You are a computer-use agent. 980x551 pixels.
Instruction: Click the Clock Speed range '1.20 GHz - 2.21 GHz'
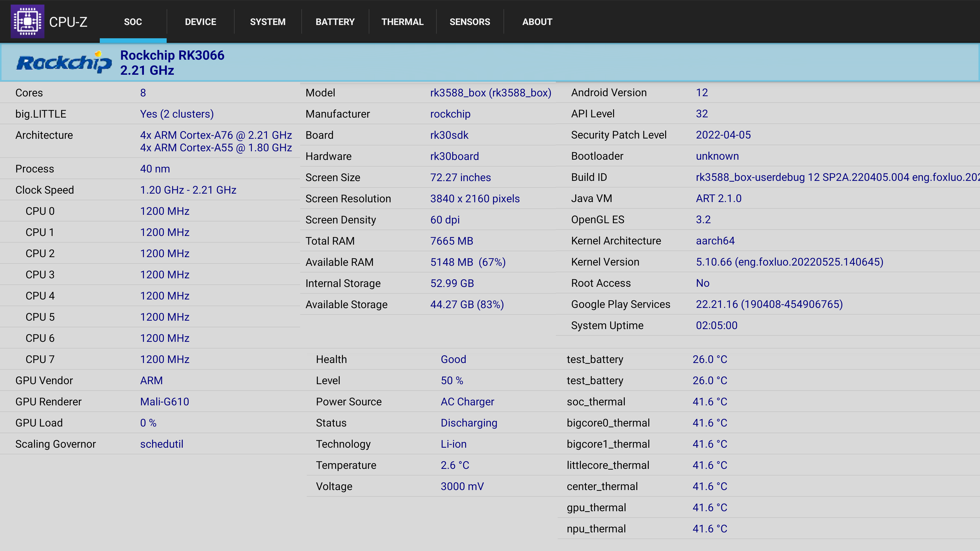188,190
